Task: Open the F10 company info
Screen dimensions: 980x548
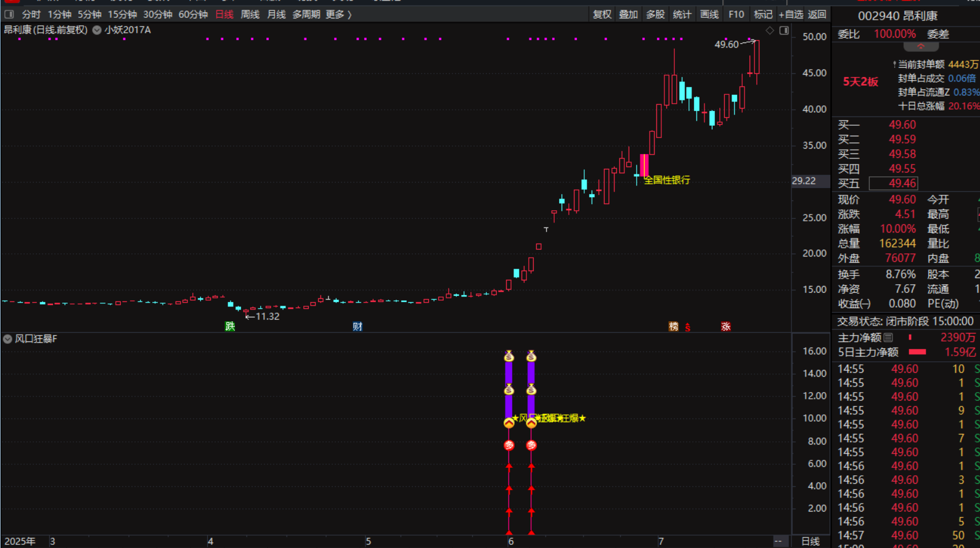Action: (x=736, y=14)
